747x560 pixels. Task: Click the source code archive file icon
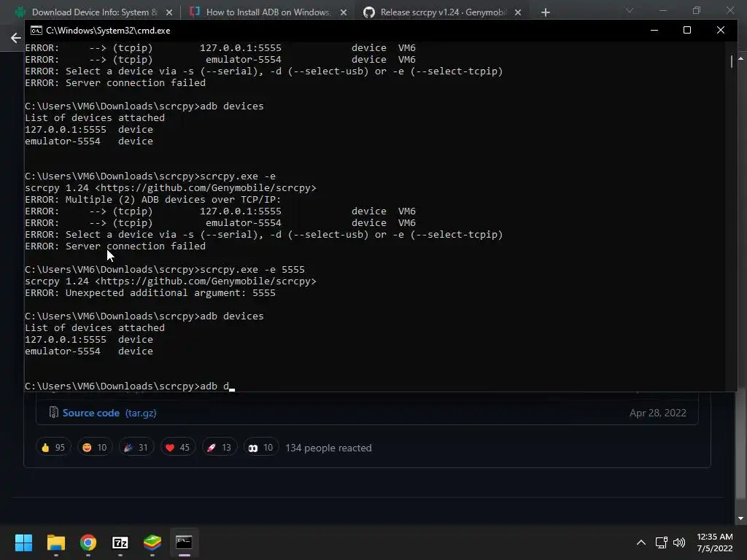[54, 413]
